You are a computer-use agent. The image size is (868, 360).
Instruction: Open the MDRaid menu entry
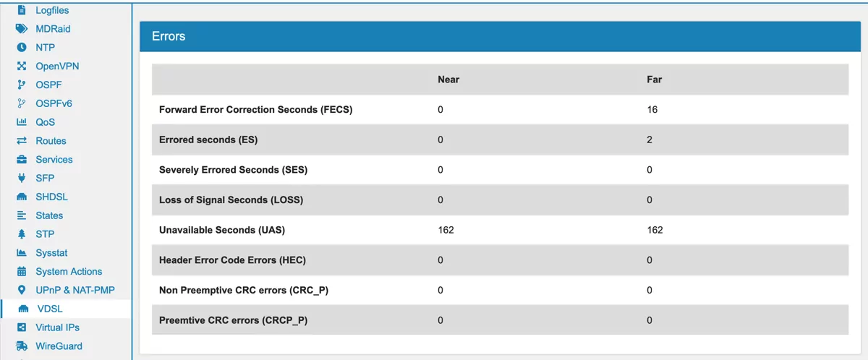53,29
